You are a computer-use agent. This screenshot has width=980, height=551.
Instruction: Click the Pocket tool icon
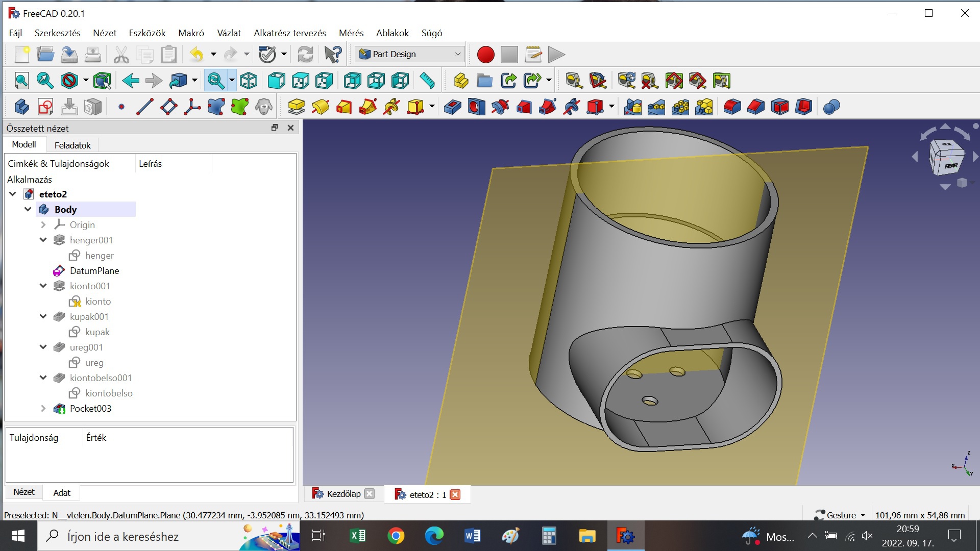coord(452,107)
